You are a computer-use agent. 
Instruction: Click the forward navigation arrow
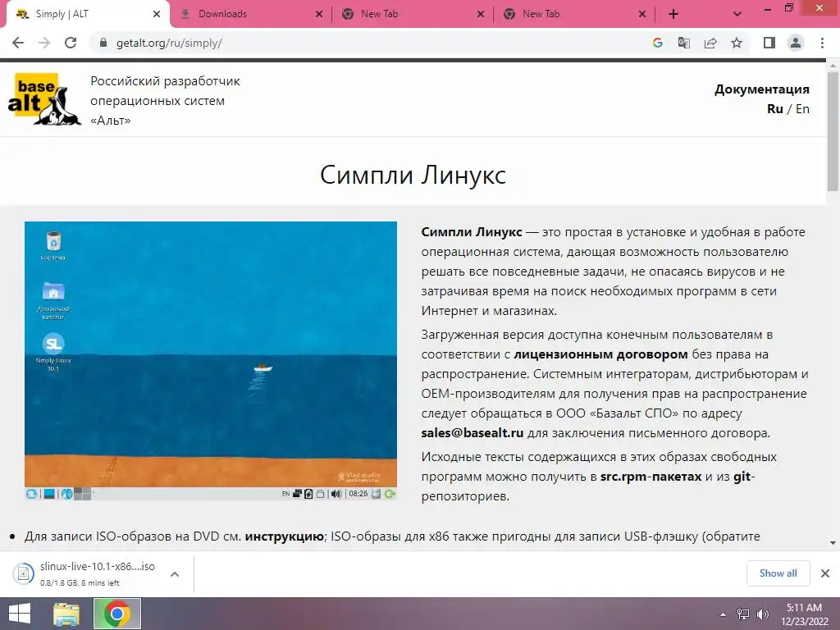coord(44,43)
